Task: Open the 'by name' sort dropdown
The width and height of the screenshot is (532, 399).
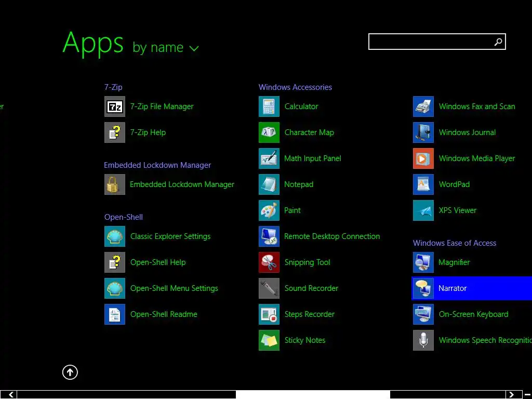Action: point(166,47)
